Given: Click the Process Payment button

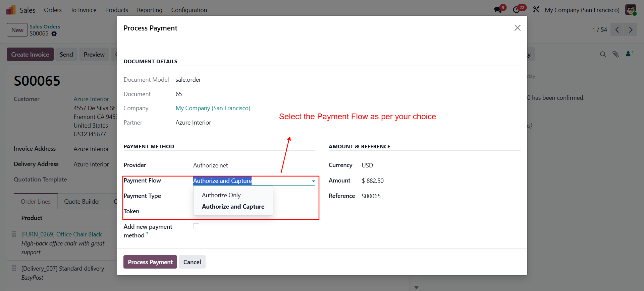Looking at the screenshot, I should coord(150,262).
